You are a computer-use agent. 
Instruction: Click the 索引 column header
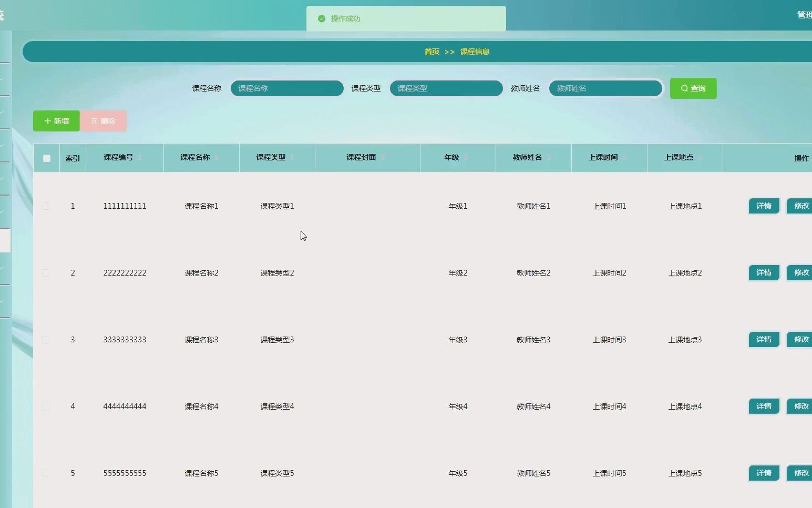click(x=73, y=158)
